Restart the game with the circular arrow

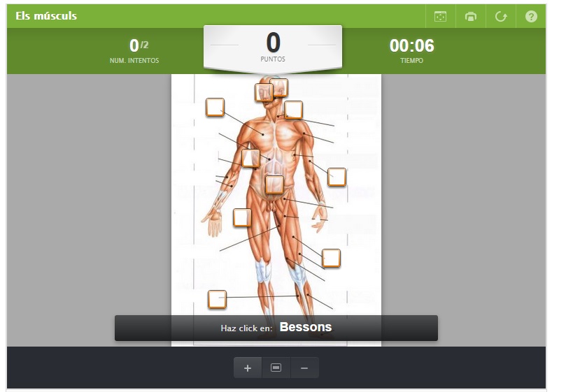(501, 17)
